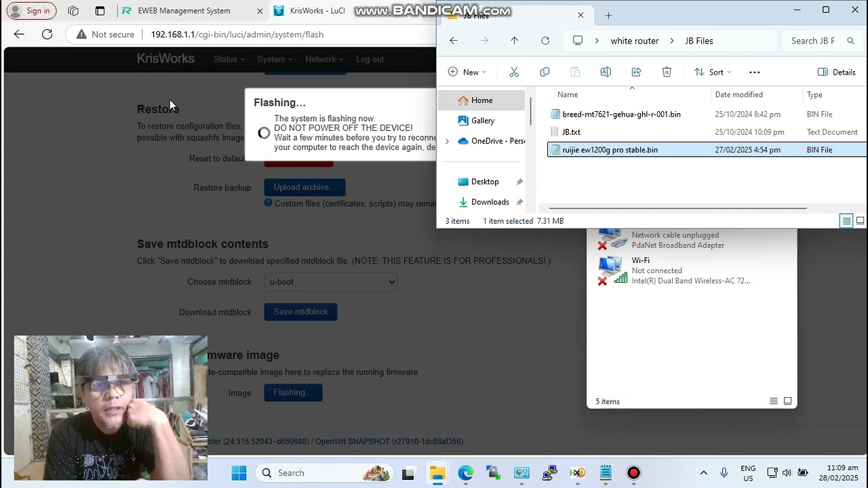Click the This PC monitor icon in breadcrumb
This screenshot has height=488, width=868.
click(578, 41)
